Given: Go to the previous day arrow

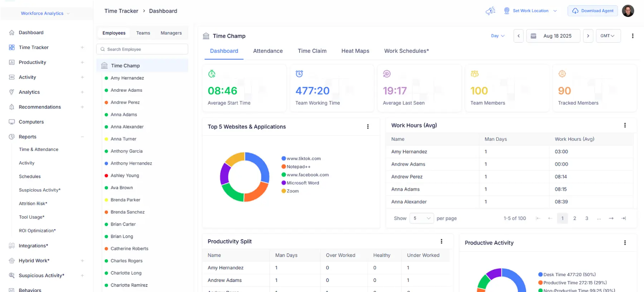Looking at the screenshot, I should tap(518, 36).
